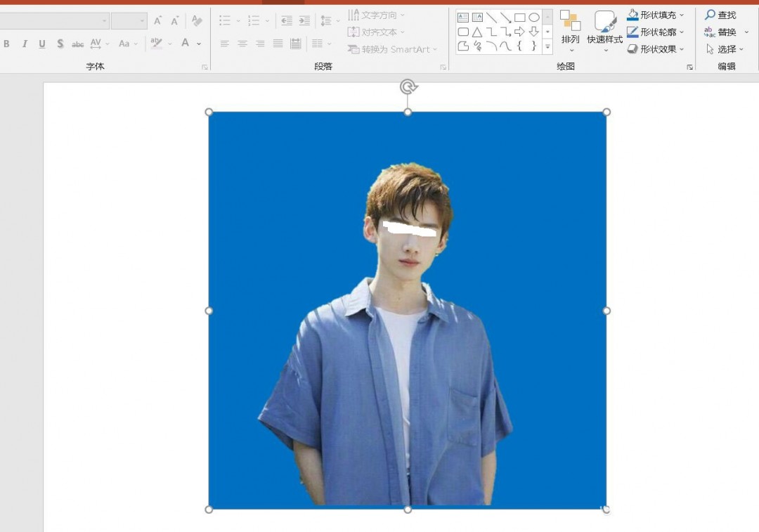Click the clear formatting eraser icon
Viewport: 759px width, 532px height.
[x=197, y=21]
